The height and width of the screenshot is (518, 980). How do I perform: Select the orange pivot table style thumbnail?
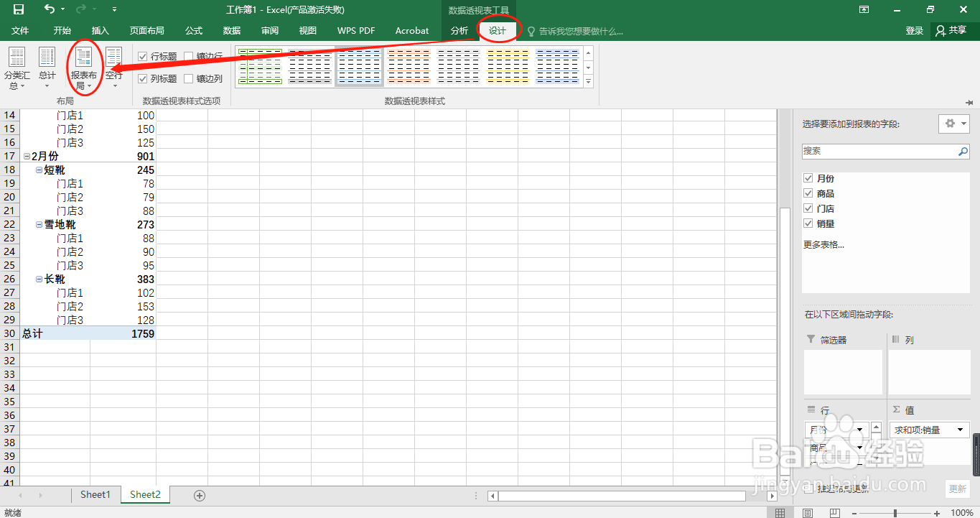coord(409,67)
